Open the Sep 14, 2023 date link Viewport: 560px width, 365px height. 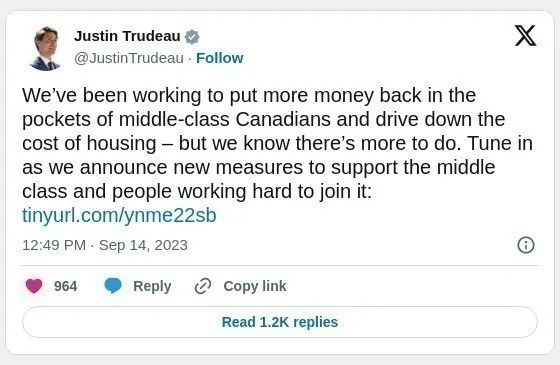143,245
